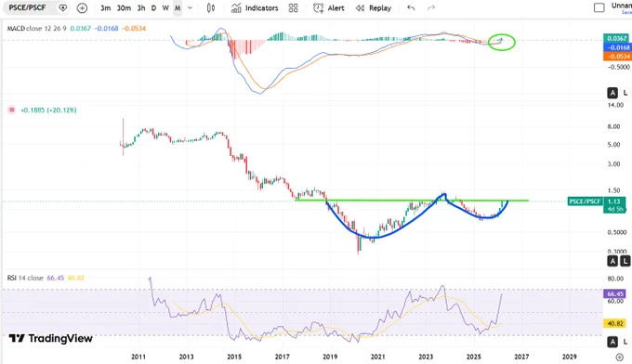
Task: Select the monthly M timeframe
Action: point(178,8)
